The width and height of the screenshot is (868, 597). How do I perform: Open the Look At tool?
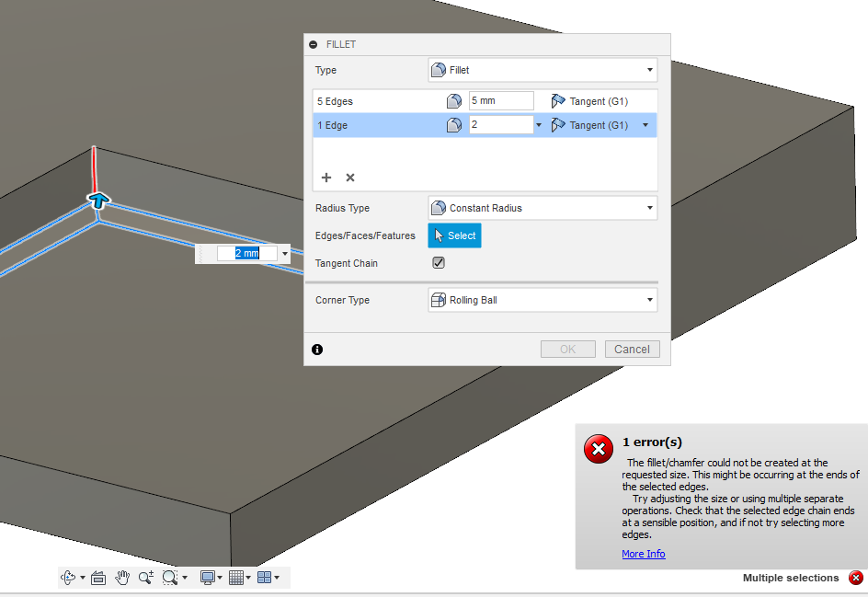click(98, 577)
